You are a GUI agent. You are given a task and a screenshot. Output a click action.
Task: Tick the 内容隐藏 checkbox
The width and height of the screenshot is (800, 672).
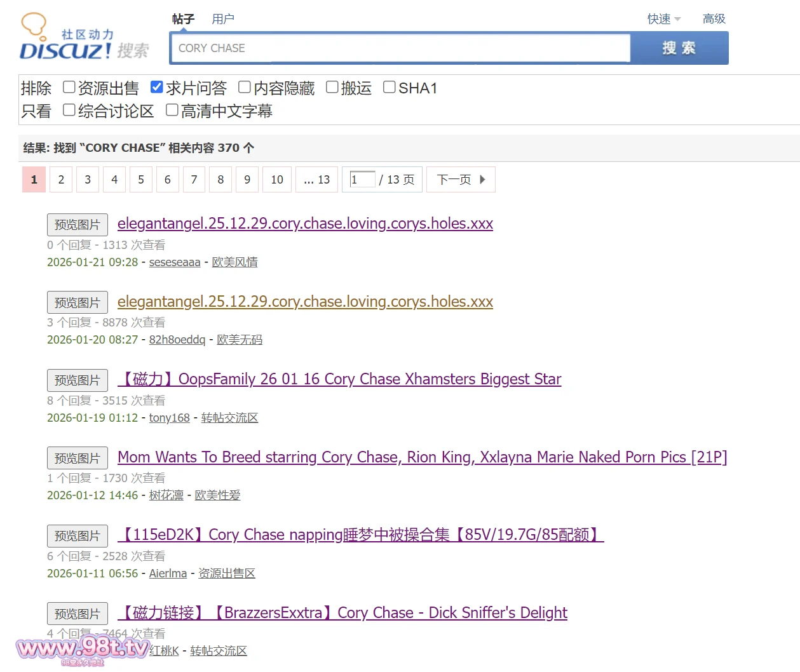[245, 87]
